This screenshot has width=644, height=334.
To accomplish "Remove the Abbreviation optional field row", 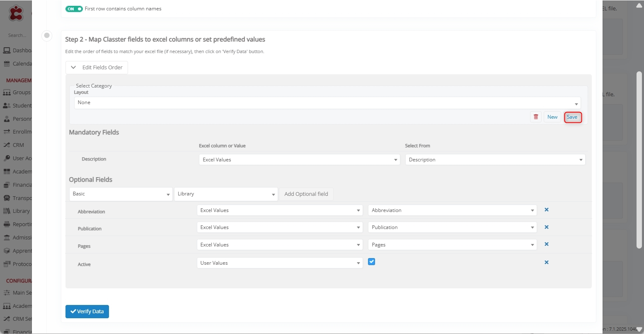I will 546,210.
